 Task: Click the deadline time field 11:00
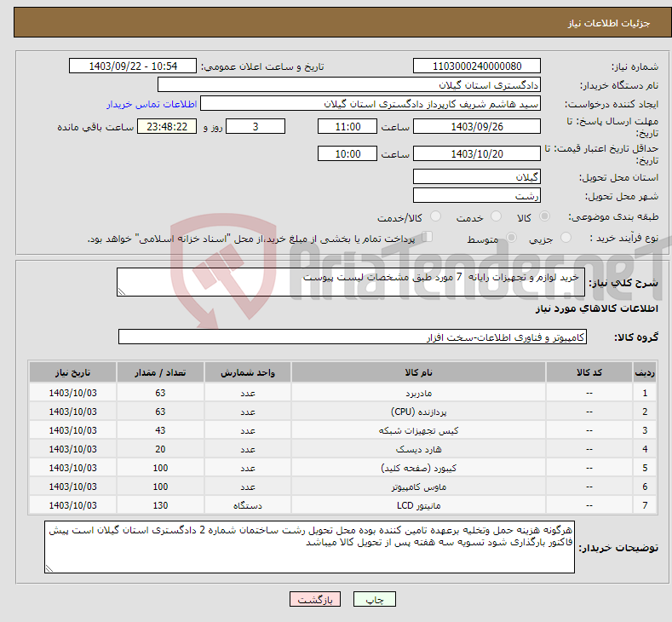pyautogui.click(x=347, y=126)
